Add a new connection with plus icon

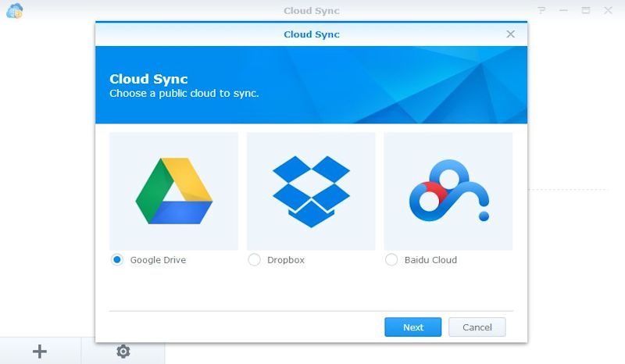[x=40, y=352]
